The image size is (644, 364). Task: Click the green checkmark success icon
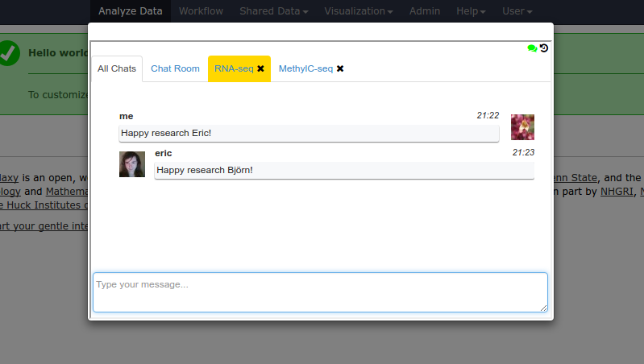tap(8, 53)
